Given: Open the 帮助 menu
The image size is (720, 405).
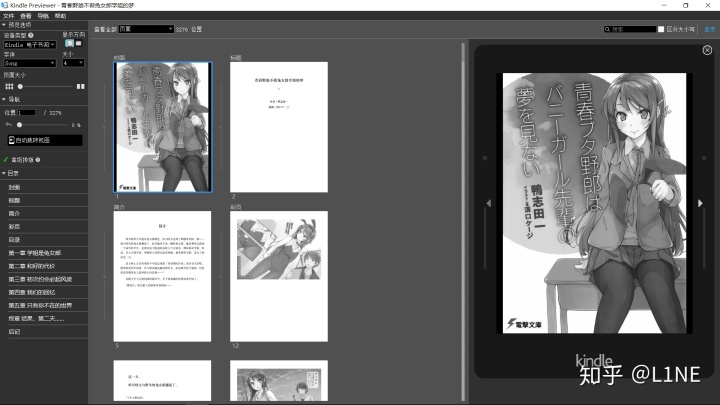Looking at the screenshot, I should point(61,16).
